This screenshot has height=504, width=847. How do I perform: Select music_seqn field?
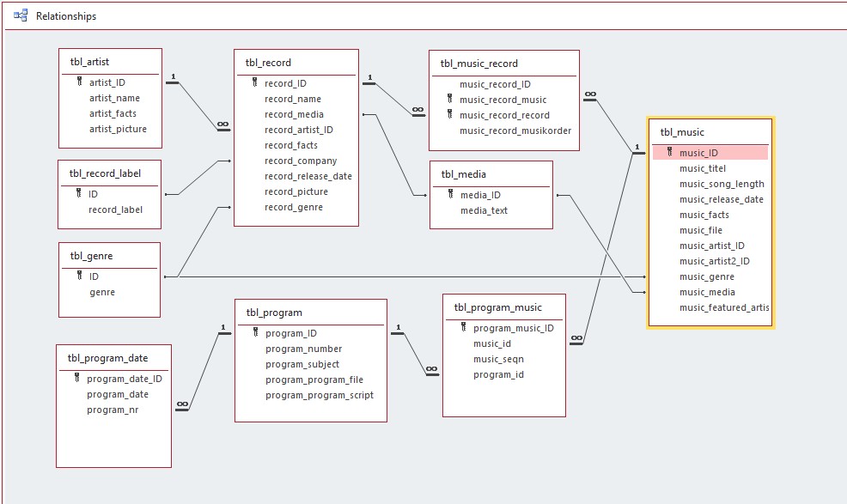498,359
